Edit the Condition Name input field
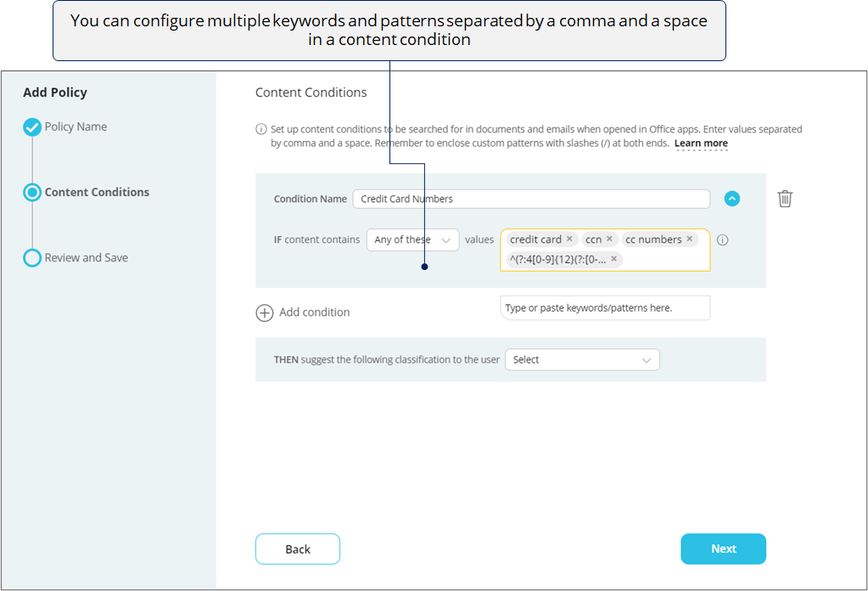This screenshot has height=591, width=868. (531, 199)
